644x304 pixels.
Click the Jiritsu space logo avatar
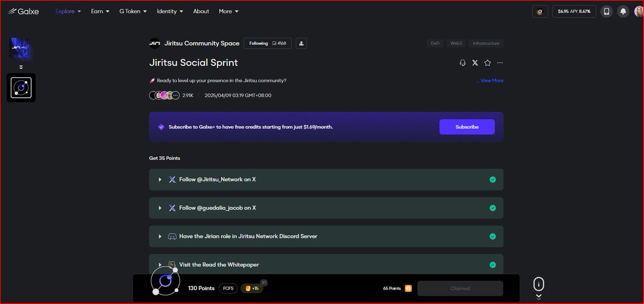pyautogui.click(x=155, y=44)
